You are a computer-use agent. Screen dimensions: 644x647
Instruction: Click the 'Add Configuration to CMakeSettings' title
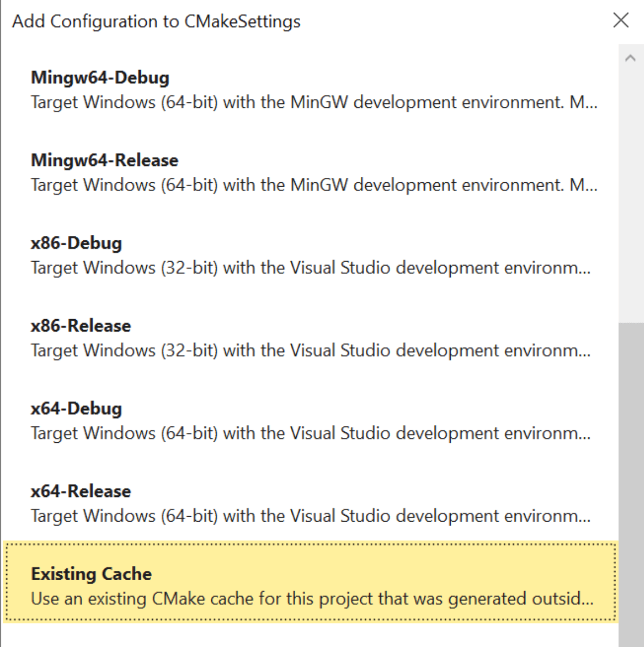point(156,21)
